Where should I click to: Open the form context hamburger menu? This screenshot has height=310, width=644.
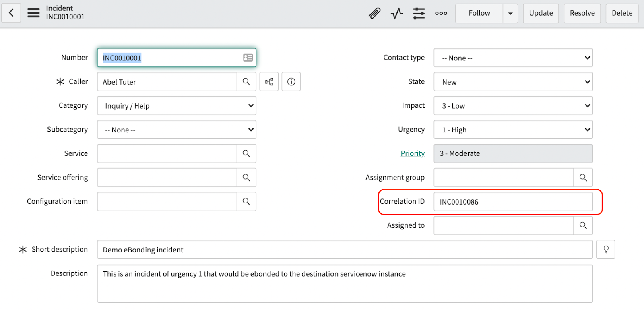(33, 13)
